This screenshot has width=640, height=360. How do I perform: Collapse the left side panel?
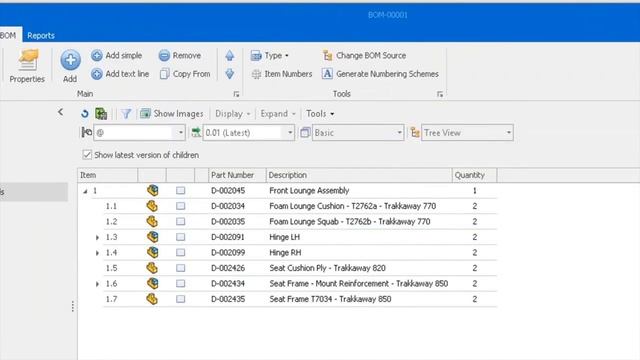(60, 112)
